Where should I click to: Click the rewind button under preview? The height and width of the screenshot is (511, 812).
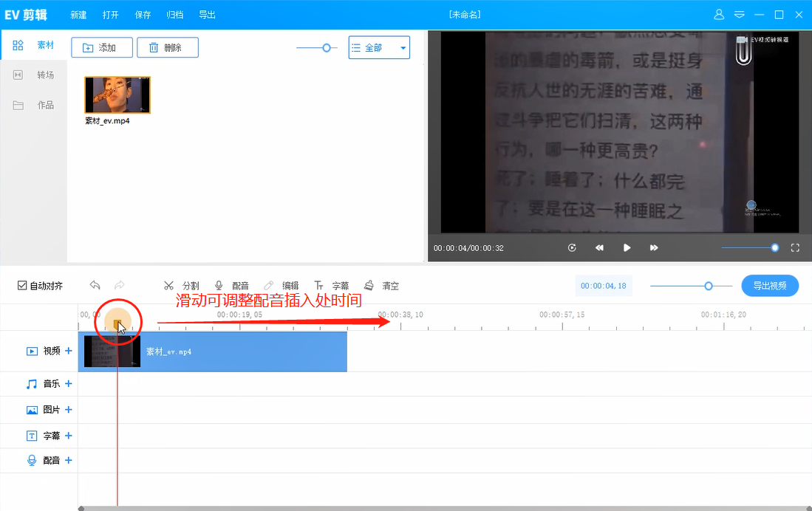(599, 248)
